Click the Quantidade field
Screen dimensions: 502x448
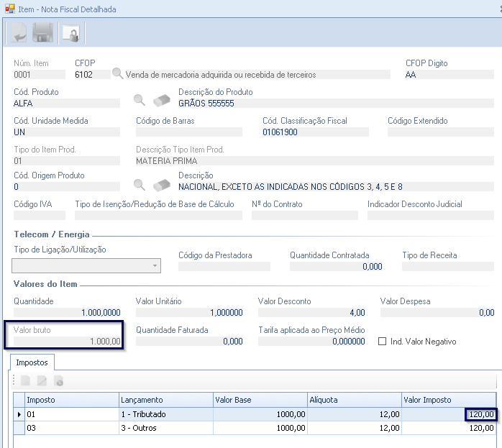(68, 313)
